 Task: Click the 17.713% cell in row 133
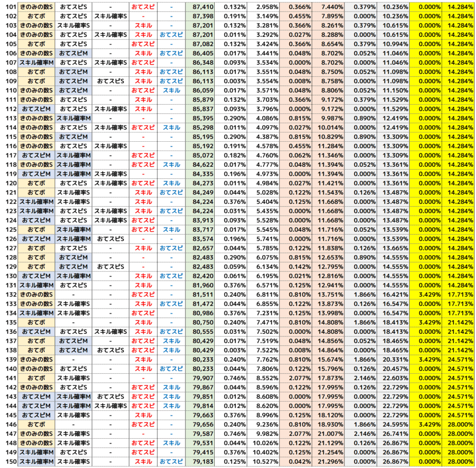click(460, 303)
